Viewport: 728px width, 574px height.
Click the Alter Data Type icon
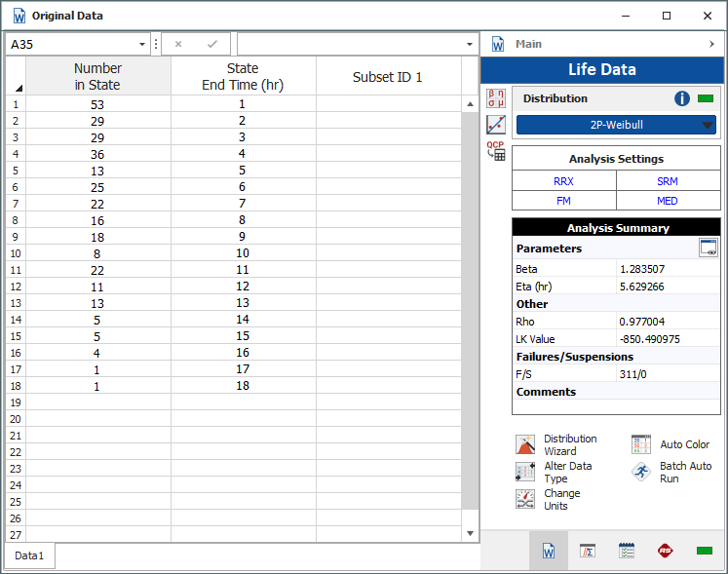pyautogui.click(x=525, y=473)
